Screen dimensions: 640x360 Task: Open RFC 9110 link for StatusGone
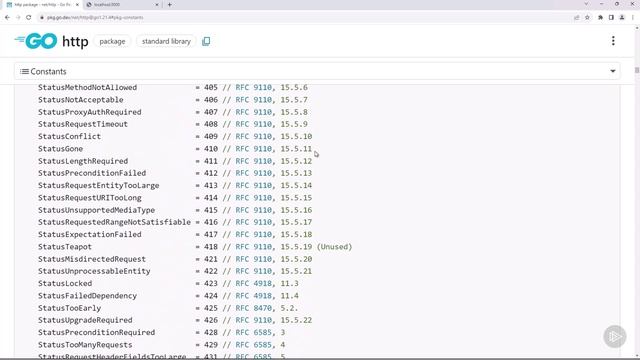coord(253,149)
